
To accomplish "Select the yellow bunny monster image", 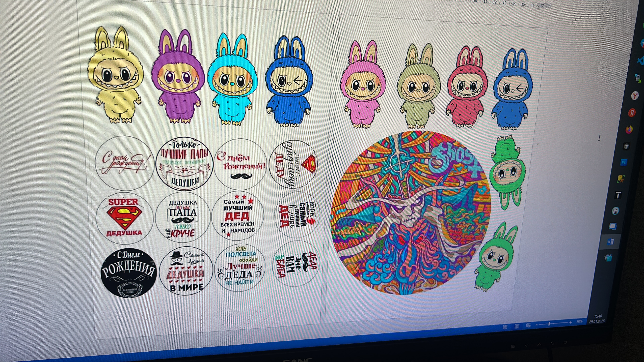I will (116, 75).
